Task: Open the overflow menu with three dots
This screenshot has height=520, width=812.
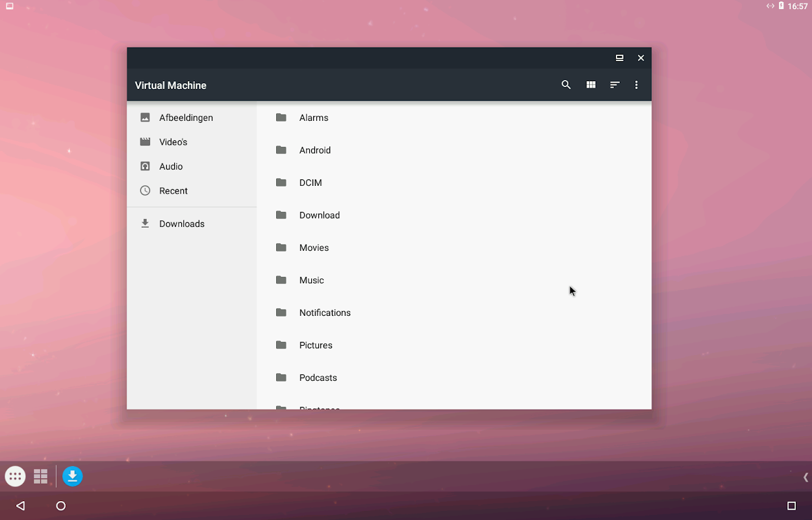Action: [637, 84]
